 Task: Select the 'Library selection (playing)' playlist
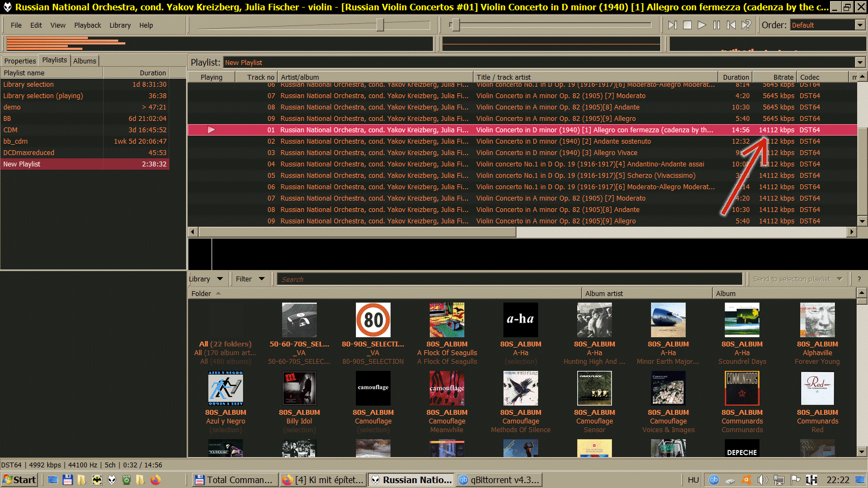[x=85, y=96]
